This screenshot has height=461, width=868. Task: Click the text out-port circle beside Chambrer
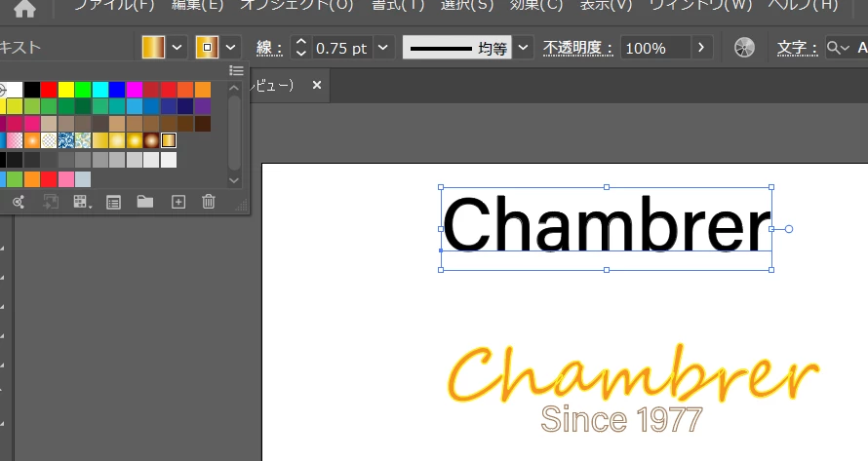[x=789, y=229]
